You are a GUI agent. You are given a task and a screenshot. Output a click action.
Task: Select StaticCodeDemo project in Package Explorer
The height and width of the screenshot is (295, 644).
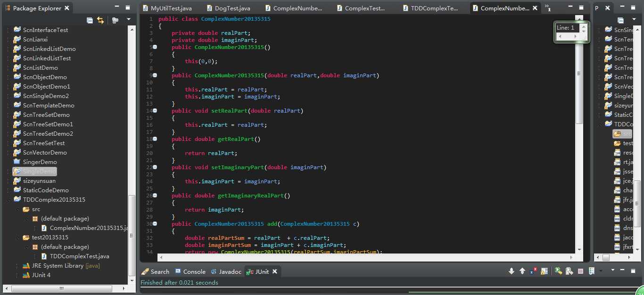click(46, 190)
